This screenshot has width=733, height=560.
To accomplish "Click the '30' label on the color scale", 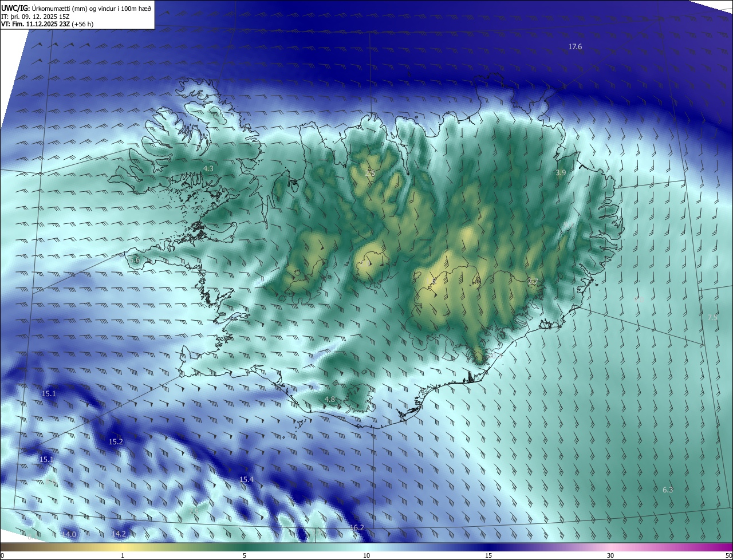I will (x=610, y=555).
